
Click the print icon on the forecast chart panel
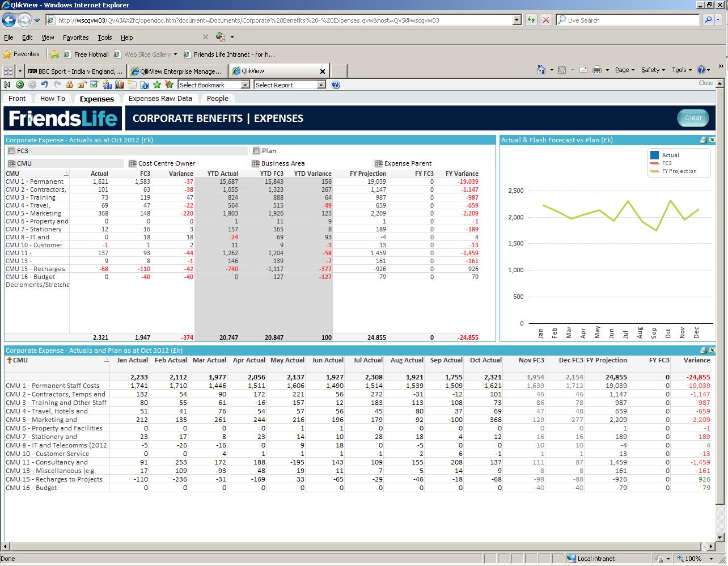click(x=704, y=140)
